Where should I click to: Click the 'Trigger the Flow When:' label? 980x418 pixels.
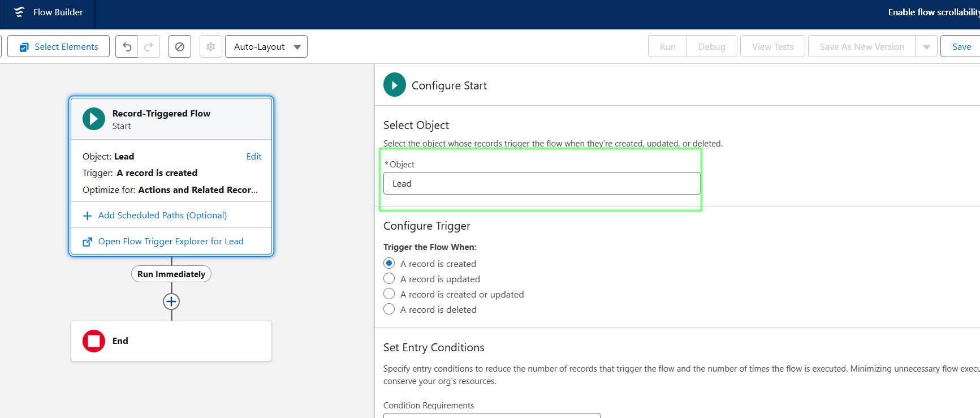tap(430, 247)
